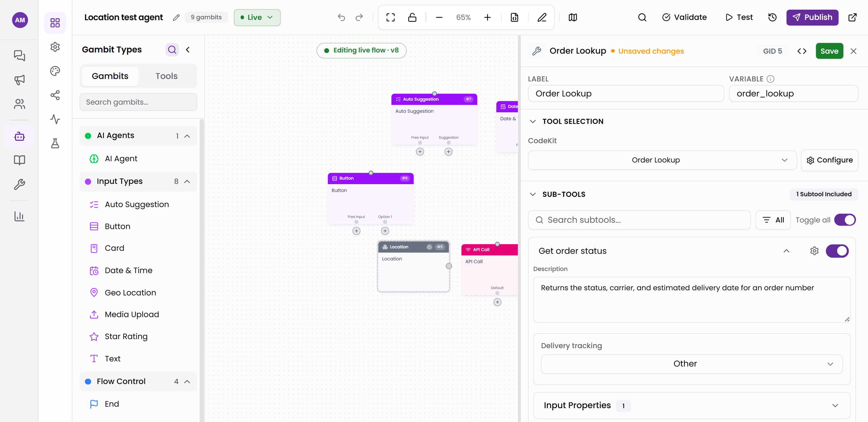Close the Order Lookup panel
The width and height of the screenshot is (868, 422).
(853, 51)
